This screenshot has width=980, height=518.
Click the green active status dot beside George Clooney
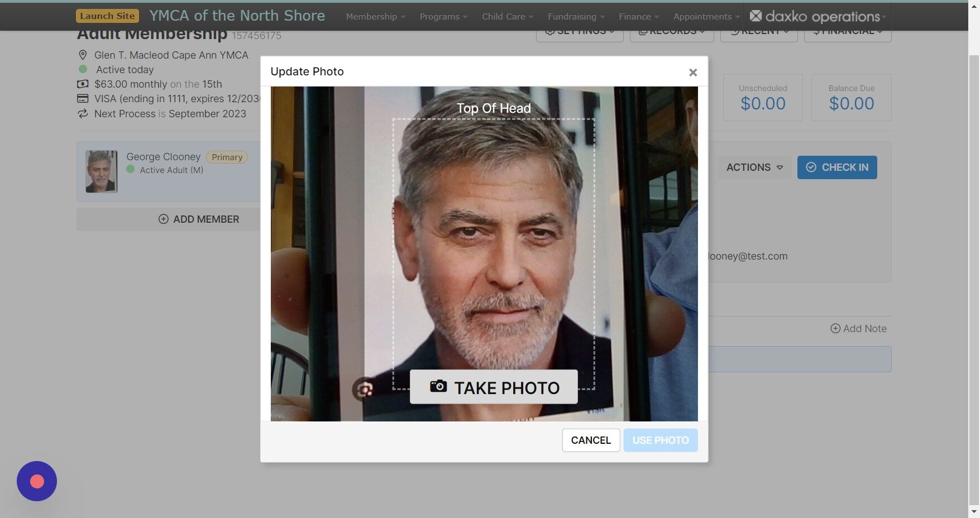130,170
